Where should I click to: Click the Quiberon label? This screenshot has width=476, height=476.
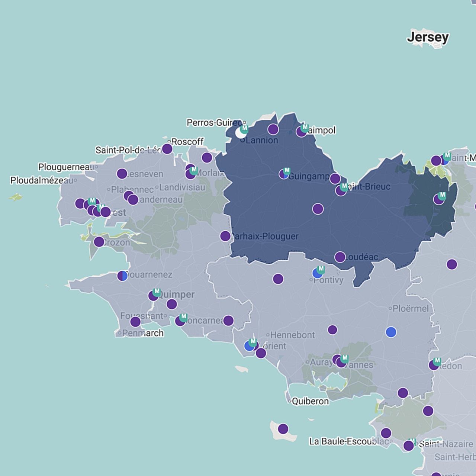click(x=311, y=401)
